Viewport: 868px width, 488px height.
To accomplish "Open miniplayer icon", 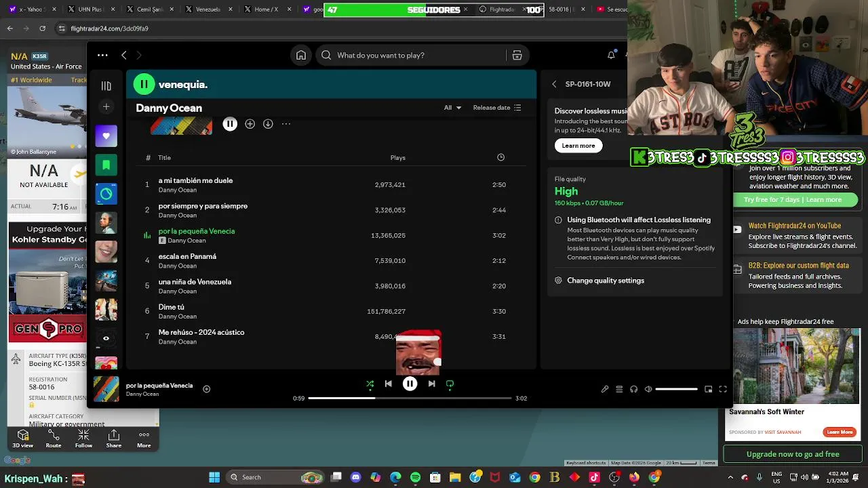I will tap(709, 389).
